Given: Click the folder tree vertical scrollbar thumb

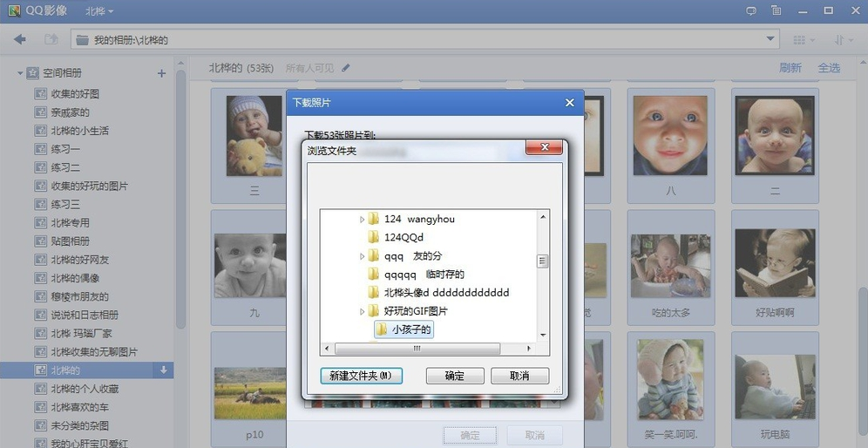Looking at the screenshot, I should [543, 261].
